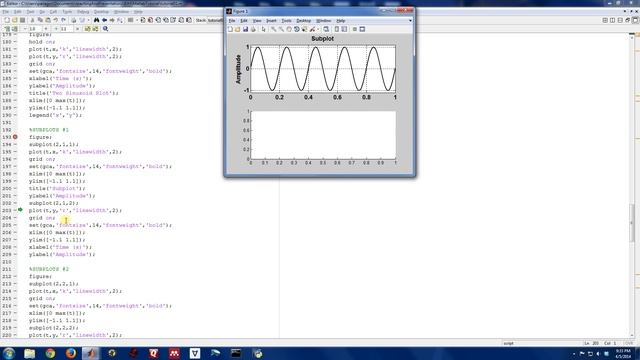Click Paste icon in Editor toolbar
The image size is (640, 360).
point(48,20)
